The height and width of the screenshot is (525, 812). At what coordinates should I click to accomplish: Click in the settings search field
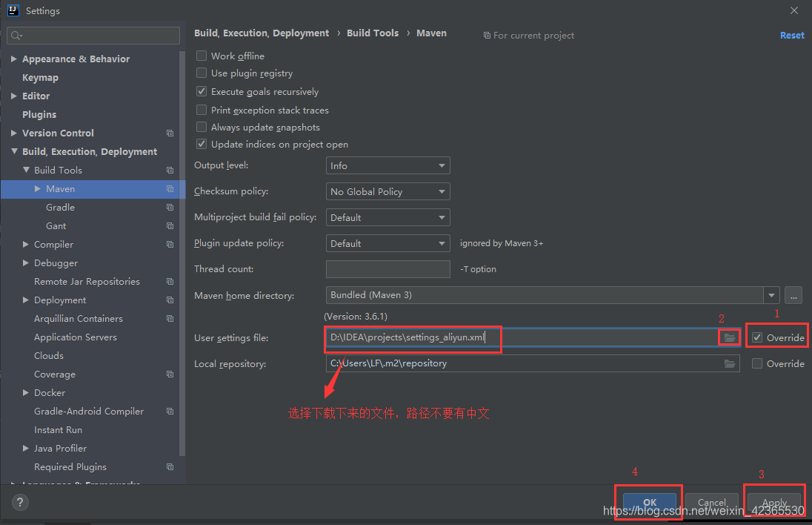(93, 36)
